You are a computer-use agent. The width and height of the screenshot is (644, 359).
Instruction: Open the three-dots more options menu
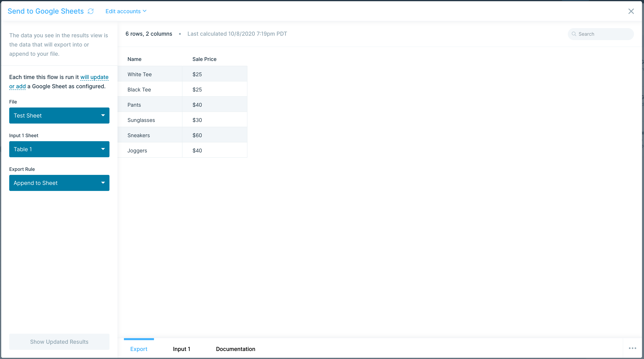(632, 348)
